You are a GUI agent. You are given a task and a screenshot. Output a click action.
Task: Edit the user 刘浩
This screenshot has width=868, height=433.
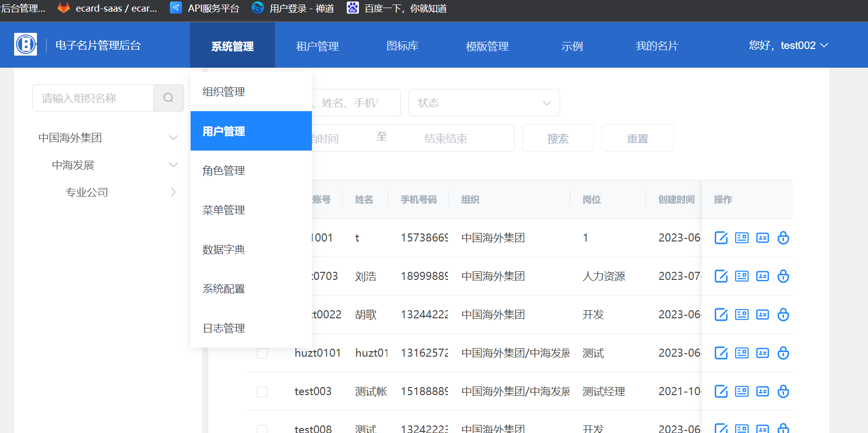[x=721, y=276]
